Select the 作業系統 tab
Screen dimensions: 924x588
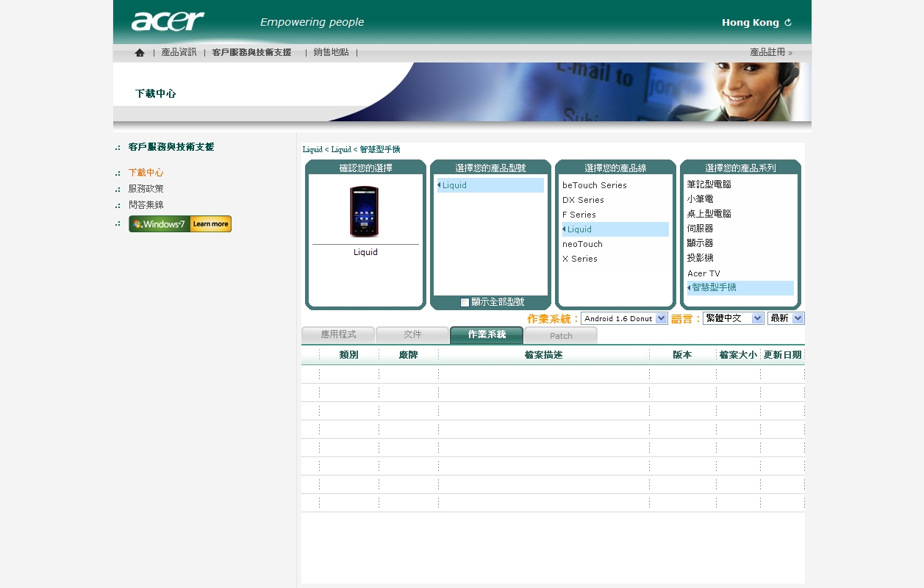tap(487, 335)
